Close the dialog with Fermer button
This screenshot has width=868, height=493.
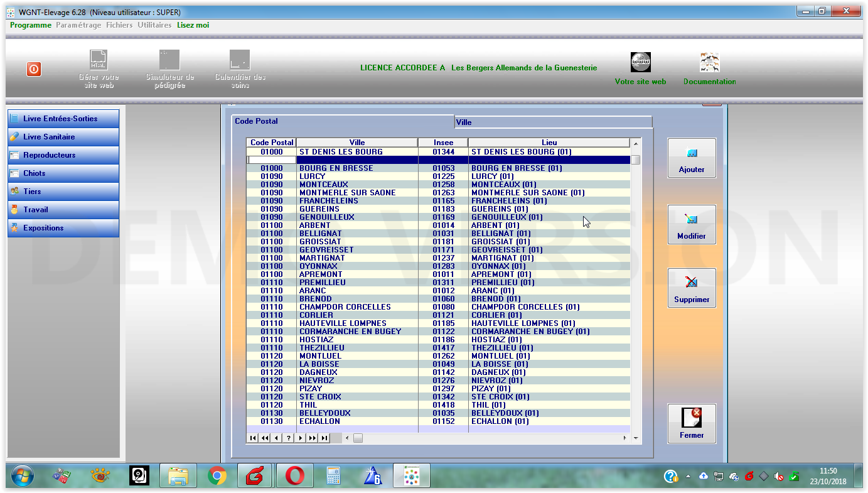click(x=692, y=424)
